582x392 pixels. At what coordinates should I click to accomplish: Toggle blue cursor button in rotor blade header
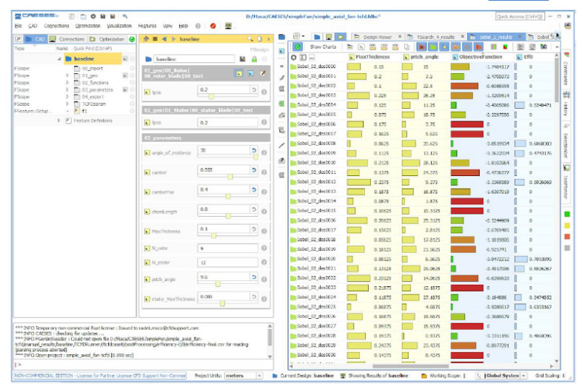[x=251, y=73]
